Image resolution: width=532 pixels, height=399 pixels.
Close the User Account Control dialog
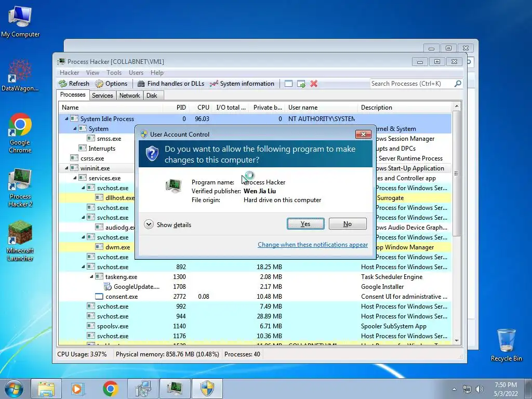pyautogui.click(x=363, y=135)
